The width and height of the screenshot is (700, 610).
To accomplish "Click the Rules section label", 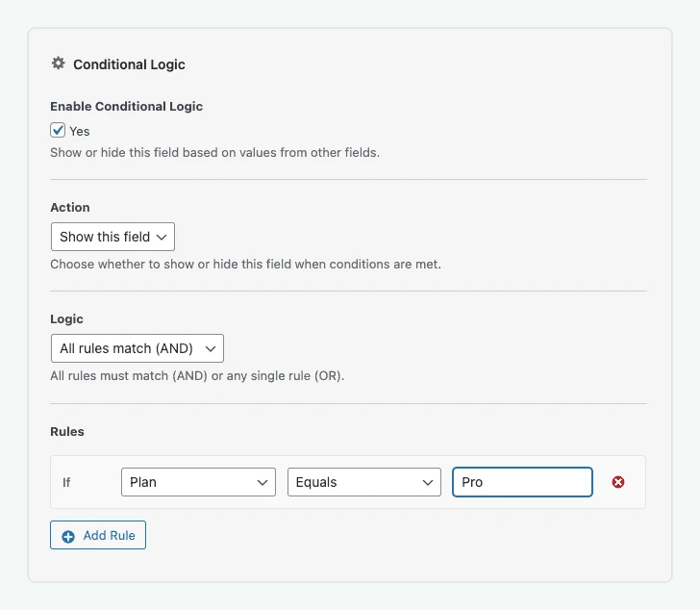I will (67, 431).
